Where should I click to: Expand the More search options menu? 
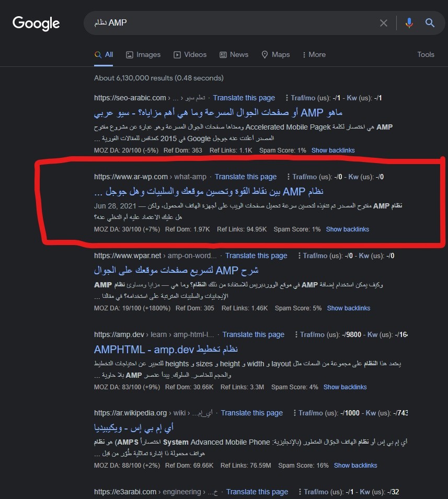(314, 55)
